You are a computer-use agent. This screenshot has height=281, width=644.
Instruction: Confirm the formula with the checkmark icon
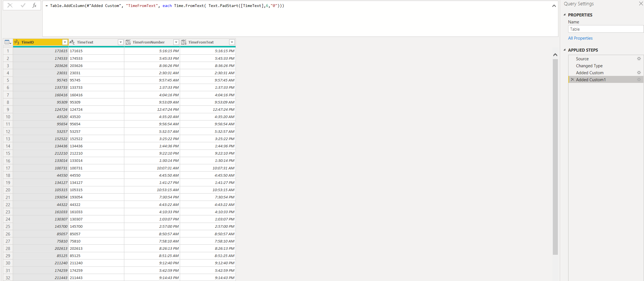click(x=23, y=5)
